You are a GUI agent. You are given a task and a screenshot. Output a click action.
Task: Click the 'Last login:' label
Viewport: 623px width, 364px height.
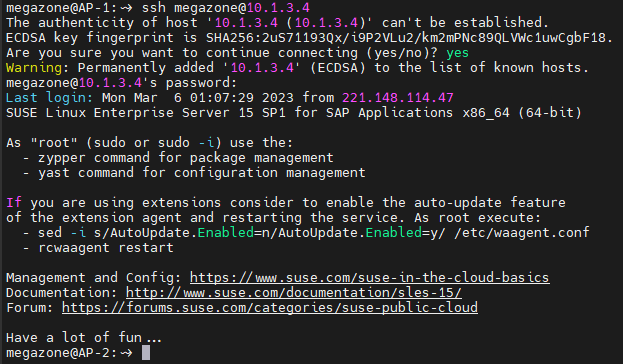point(49,98)
